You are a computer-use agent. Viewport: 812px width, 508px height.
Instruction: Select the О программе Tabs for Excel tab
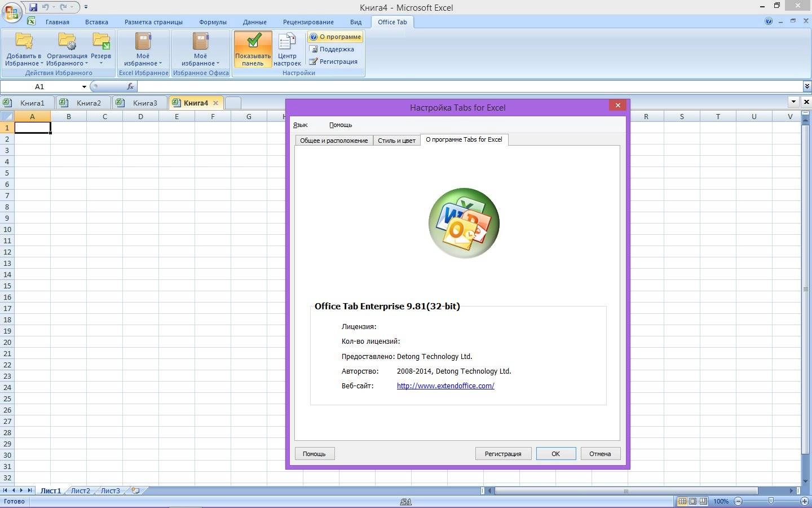(464, 139)
